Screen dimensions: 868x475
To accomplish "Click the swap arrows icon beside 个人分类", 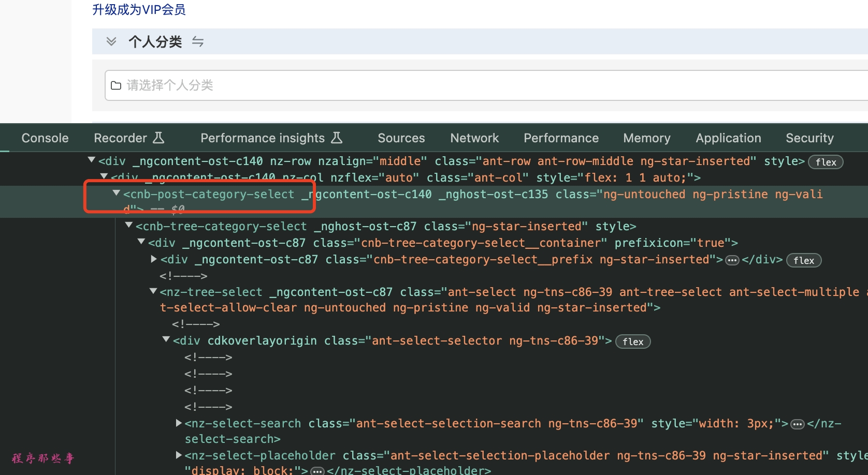I will (198, 41).
